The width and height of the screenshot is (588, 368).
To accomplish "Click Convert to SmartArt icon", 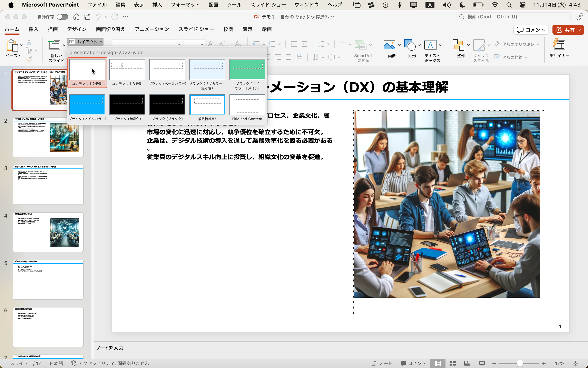I will click(x=361, y=45).
